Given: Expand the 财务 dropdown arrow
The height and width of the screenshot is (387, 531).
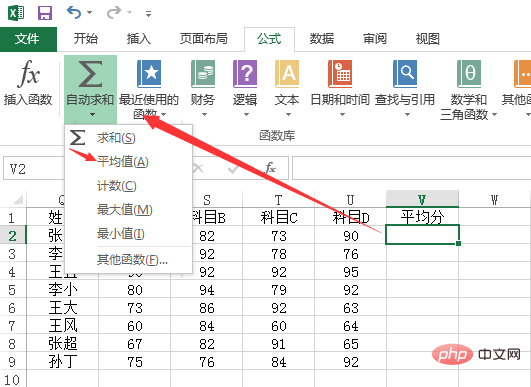Looking at the screenshot, I should click(x=204, y=115).
